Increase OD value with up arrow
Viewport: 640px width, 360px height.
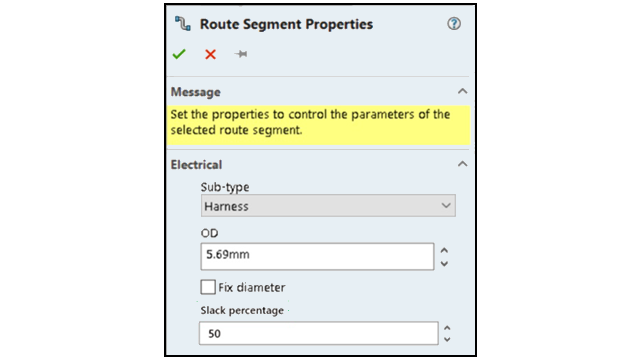pos(444,250)
